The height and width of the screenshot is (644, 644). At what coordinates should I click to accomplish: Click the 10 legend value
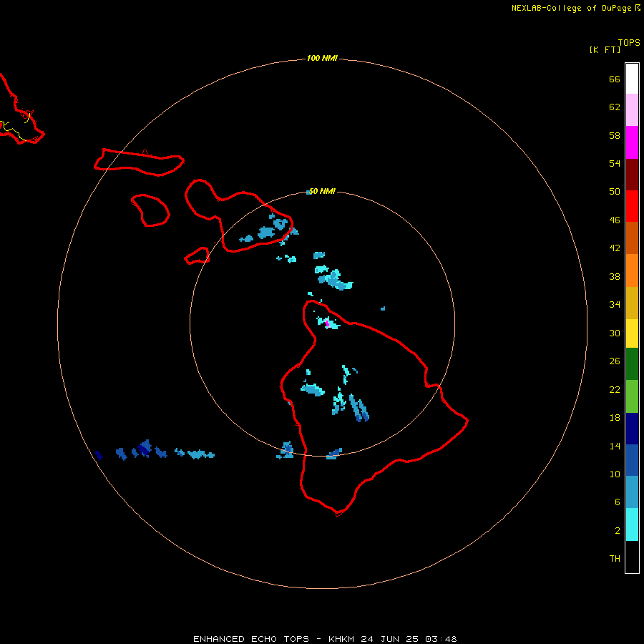615,474
